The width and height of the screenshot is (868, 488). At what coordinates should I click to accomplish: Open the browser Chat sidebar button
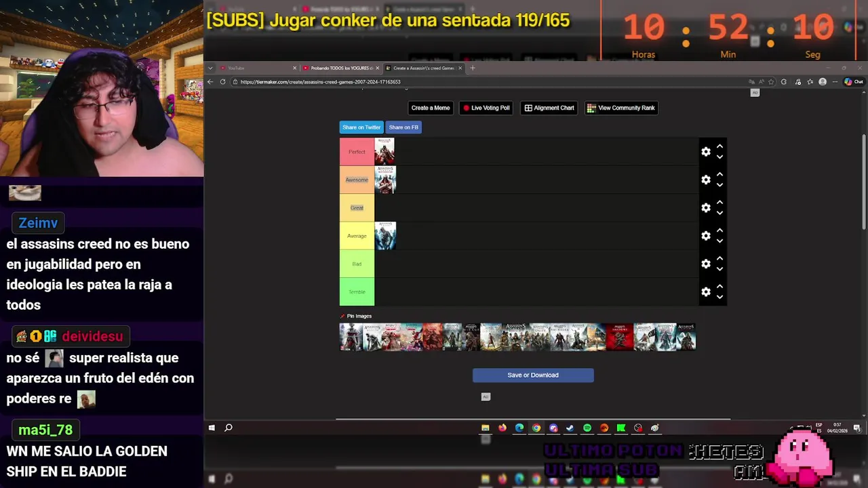(x=854, y=82)
